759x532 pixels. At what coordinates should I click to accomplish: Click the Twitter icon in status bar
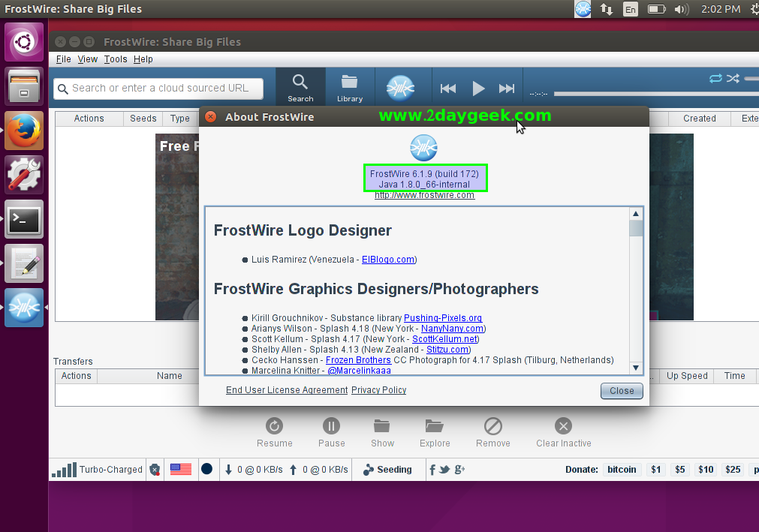point(445,470)
